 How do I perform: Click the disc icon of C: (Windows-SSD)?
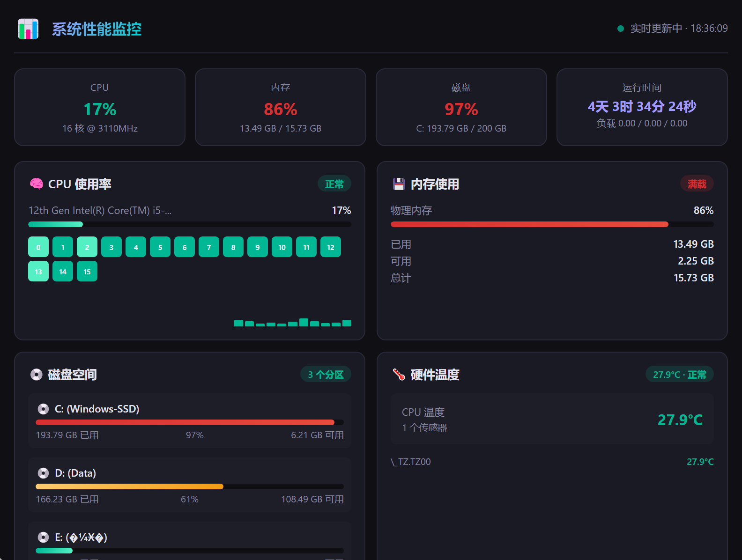pos(43,409)
